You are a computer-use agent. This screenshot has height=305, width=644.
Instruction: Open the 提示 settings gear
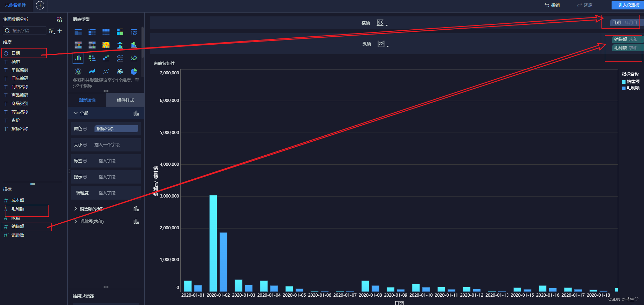tap(85, 177)
